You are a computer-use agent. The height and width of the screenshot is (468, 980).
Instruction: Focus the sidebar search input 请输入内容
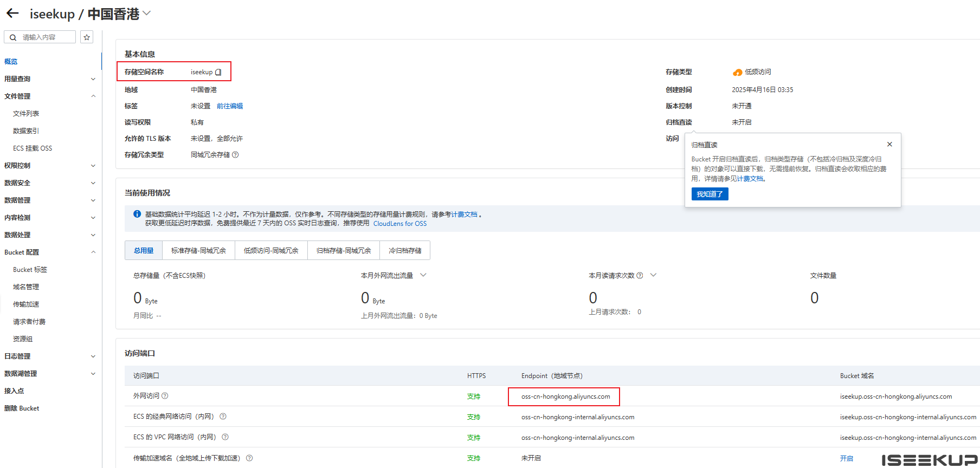tap(40, 37)
